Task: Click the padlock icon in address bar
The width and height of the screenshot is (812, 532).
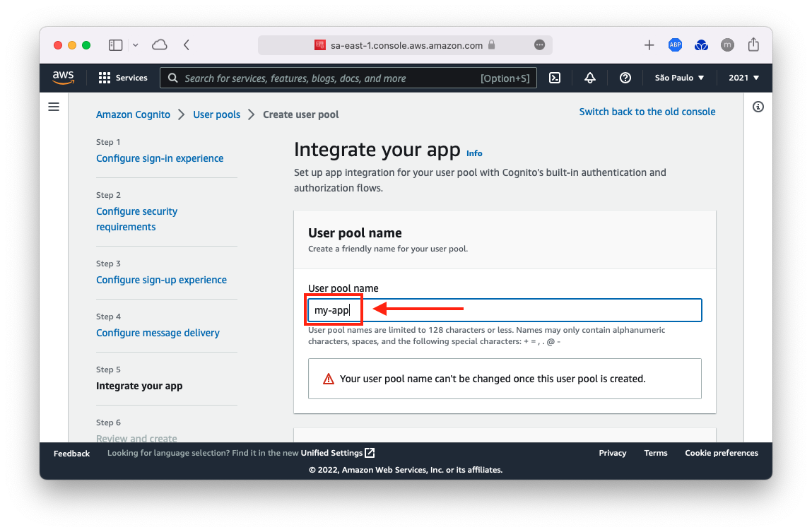Action: 491,45
